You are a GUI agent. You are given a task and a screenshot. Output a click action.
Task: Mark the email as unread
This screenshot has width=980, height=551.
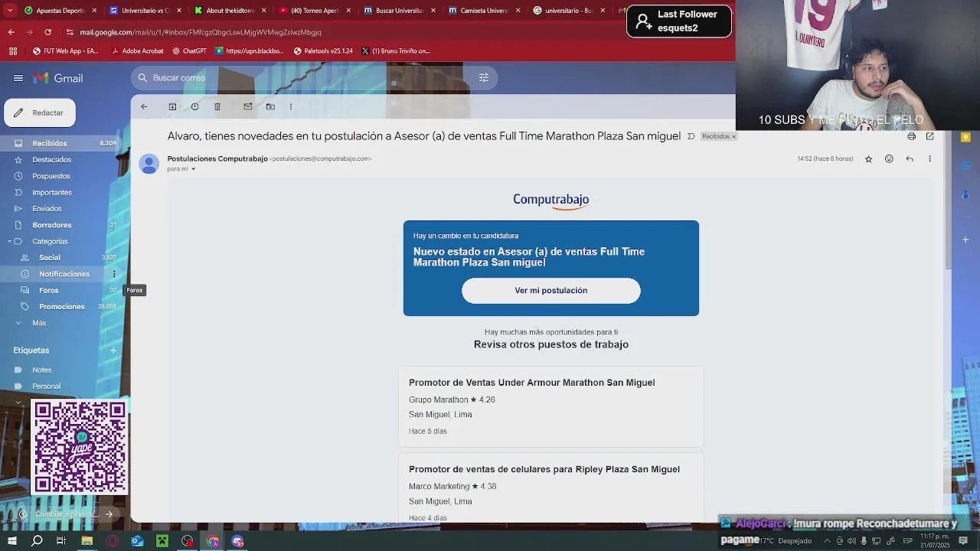coord(248,106)
